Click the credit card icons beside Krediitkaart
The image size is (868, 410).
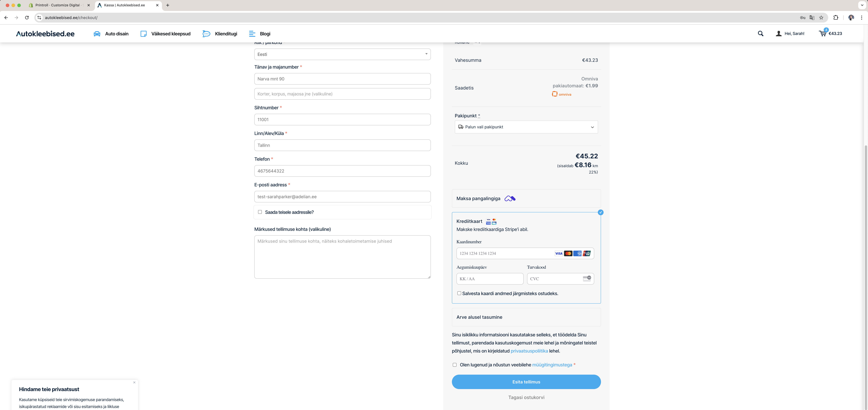491,221
